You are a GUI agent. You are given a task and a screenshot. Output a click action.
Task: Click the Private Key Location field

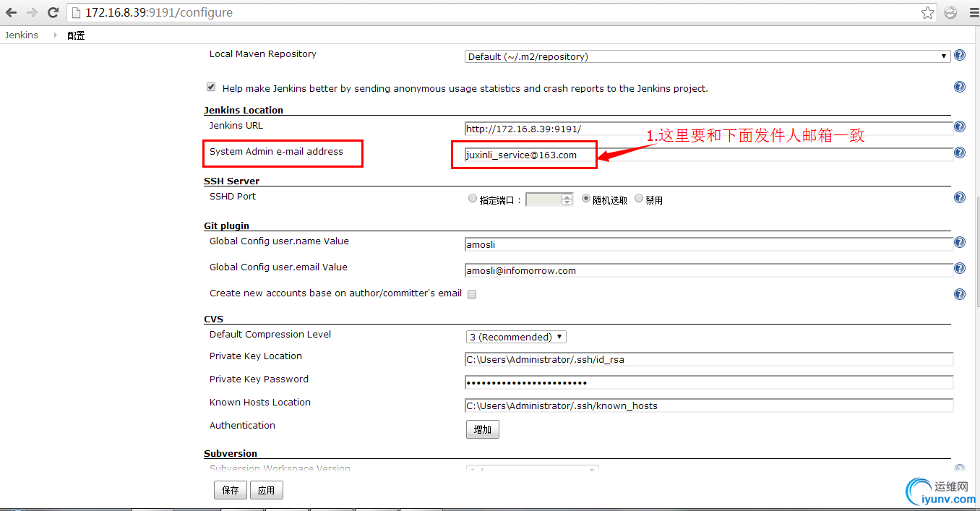[709, 359]
